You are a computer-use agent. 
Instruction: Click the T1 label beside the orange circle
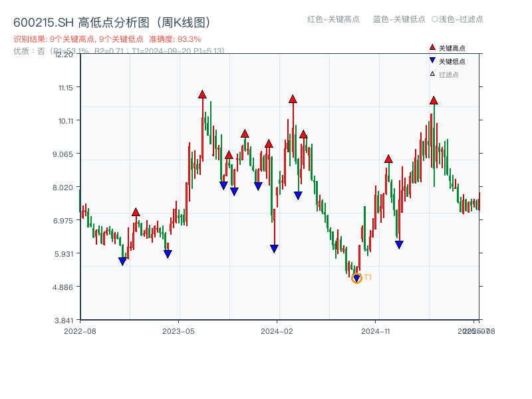(366, 277)
